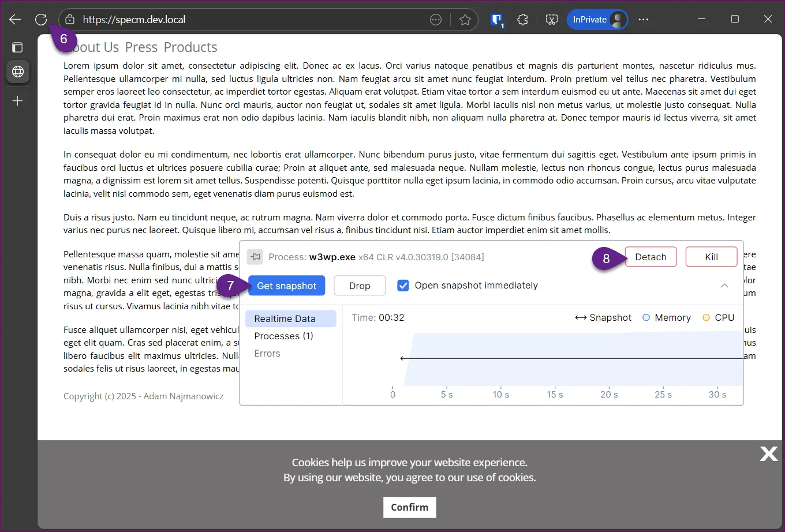Image resolution: width=785 pixels, height=532 pixels.
Task: Open the tab actions icon in sidebar
Action: [17, 47]
